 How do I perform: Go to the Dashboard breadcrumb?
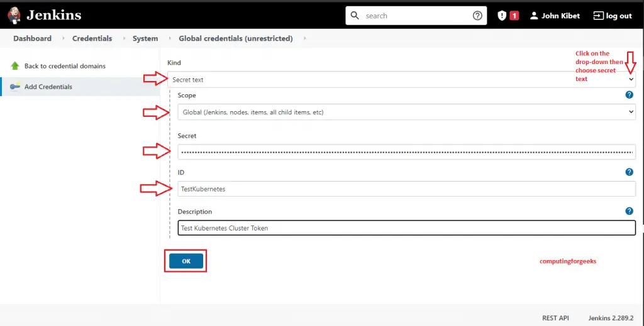(33, 38)
